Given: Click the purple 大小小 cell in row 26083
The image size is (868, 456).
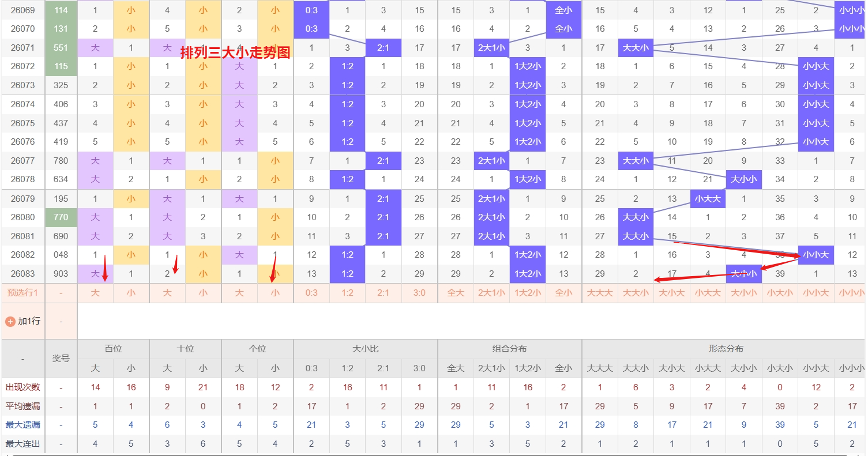Looking at the screenshot, I should (x=743, y=274).
